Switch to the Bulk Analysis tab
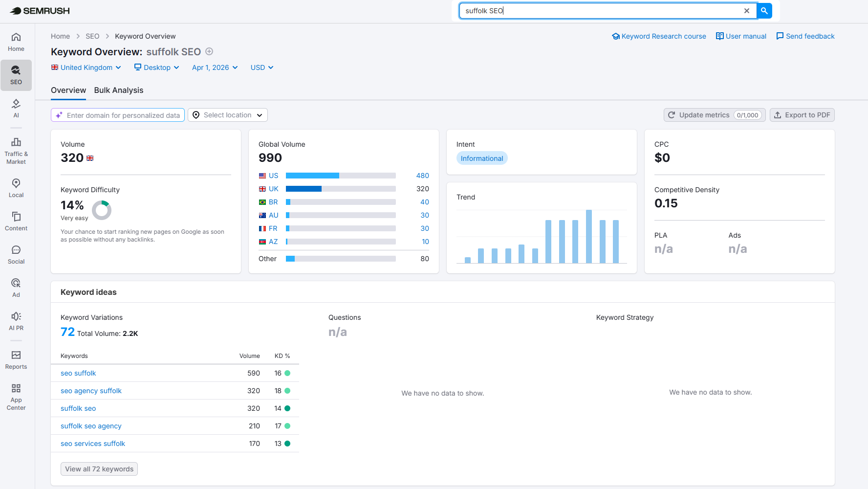This screenshot has height=489, width=868. tap(119, 90)
